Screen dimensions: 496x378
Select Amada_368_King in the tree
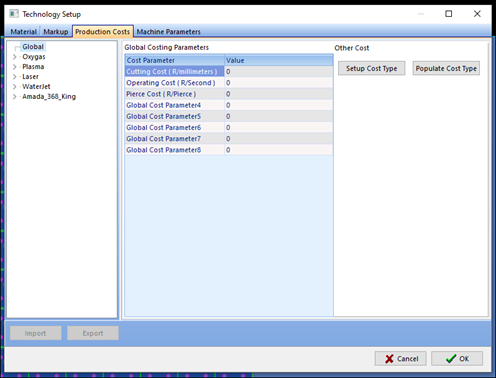49,97
